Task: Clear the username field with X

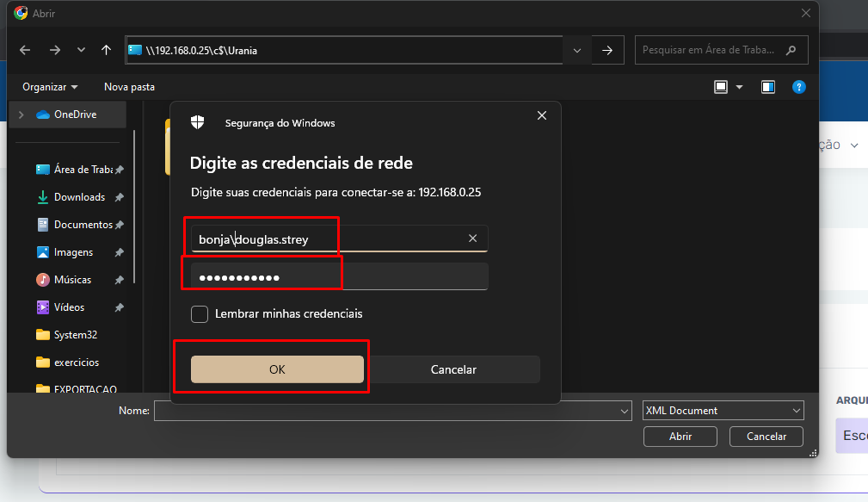Action: point(472,239)
